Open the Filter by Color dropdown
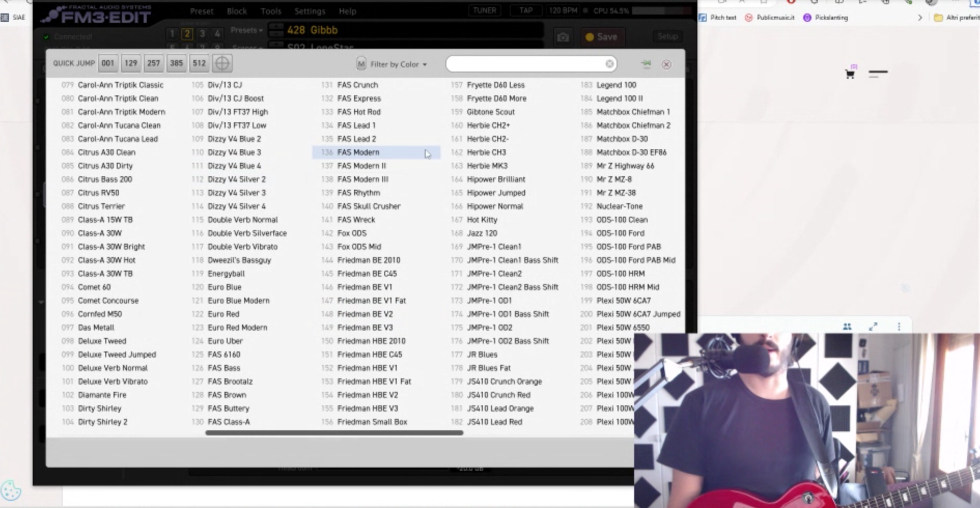 398,64
